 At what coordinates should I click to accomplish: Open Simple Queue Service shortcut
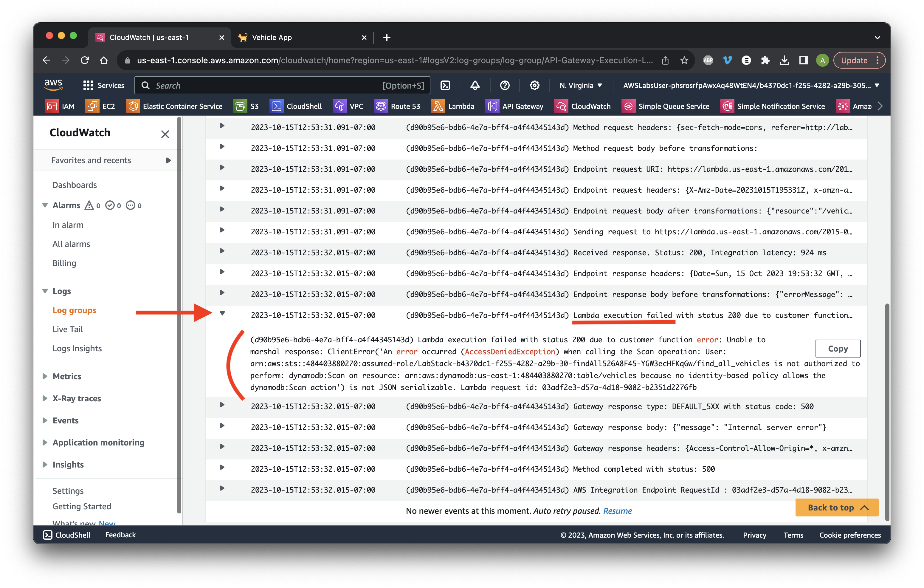click(665, 106)
